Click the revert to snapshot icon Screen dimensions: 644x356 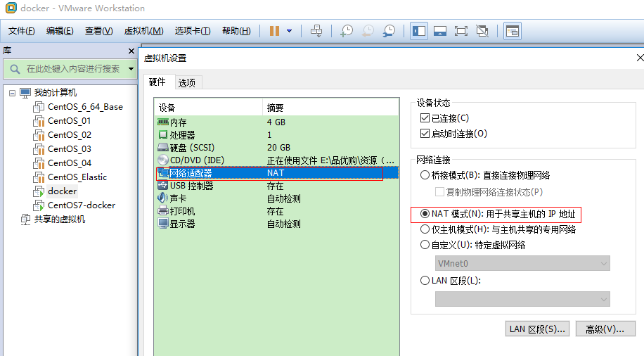click(368, 31)
